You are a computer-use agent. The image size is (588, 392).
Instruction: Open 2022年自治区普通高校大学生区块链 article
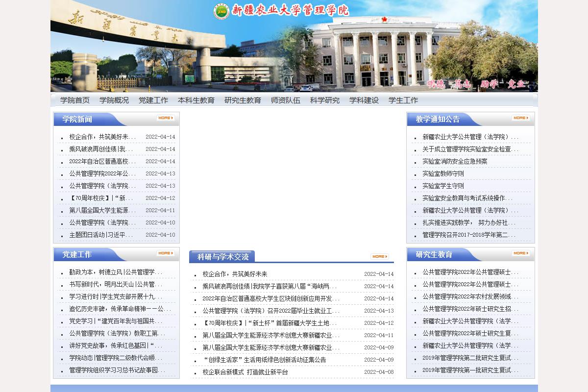coord(271,298)
